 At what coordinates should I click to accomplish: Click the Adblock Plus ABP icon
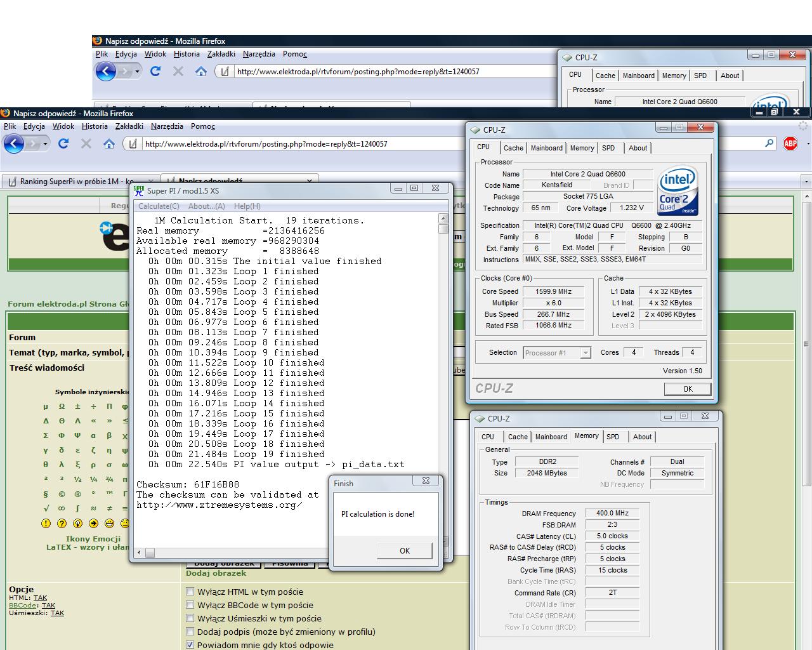[790, 143]
